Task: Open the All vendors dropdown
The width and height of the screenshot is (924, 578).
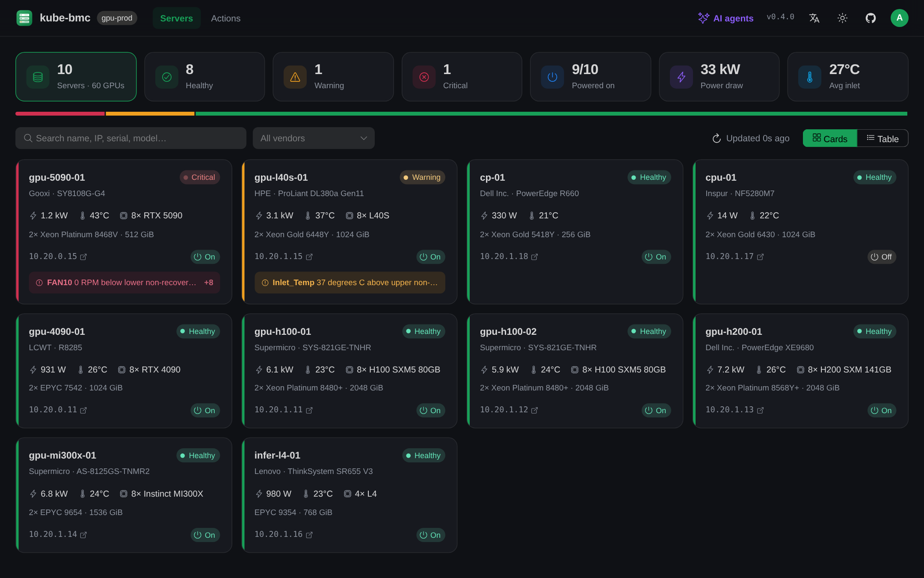Action: [314, 138]
